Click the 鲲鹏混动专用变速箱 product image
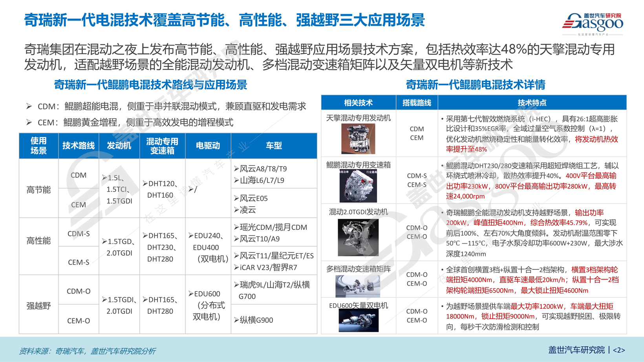 point(358,186)
